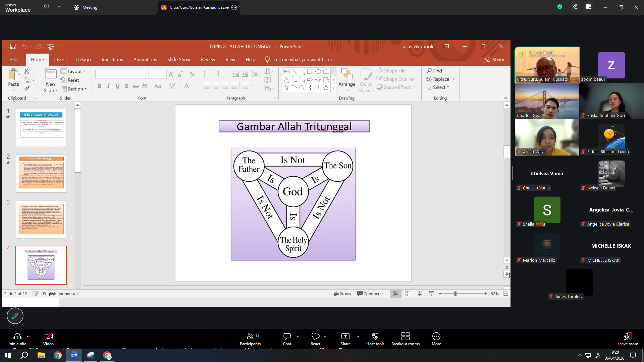Expand the Section dropdown
The image size is (644, 362).
coord(74,89)
